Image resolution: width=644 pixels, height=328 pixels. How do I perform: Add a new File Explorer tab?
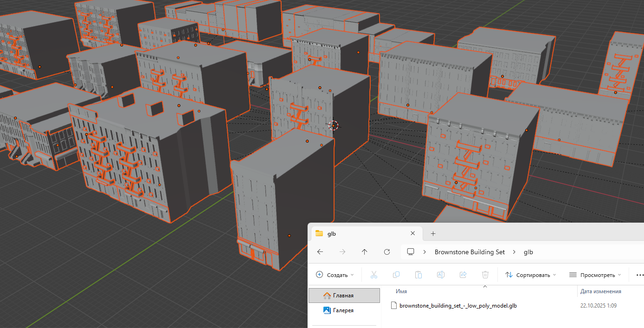(433, 233)
